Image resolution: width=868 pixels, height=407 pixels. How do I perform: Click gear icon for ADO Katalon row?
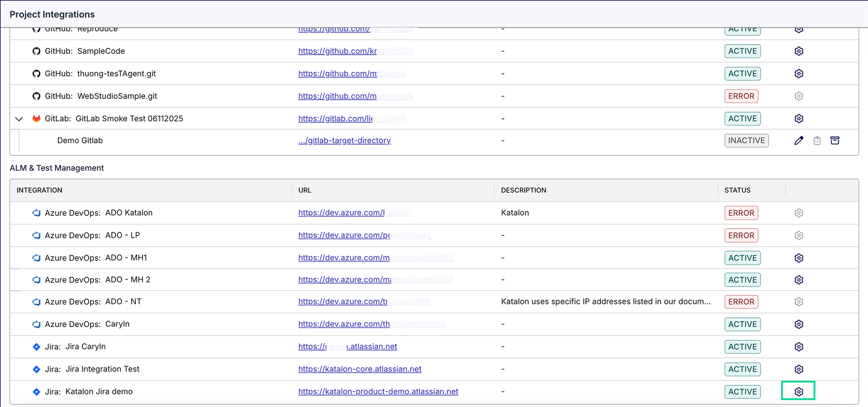(799, 213)
